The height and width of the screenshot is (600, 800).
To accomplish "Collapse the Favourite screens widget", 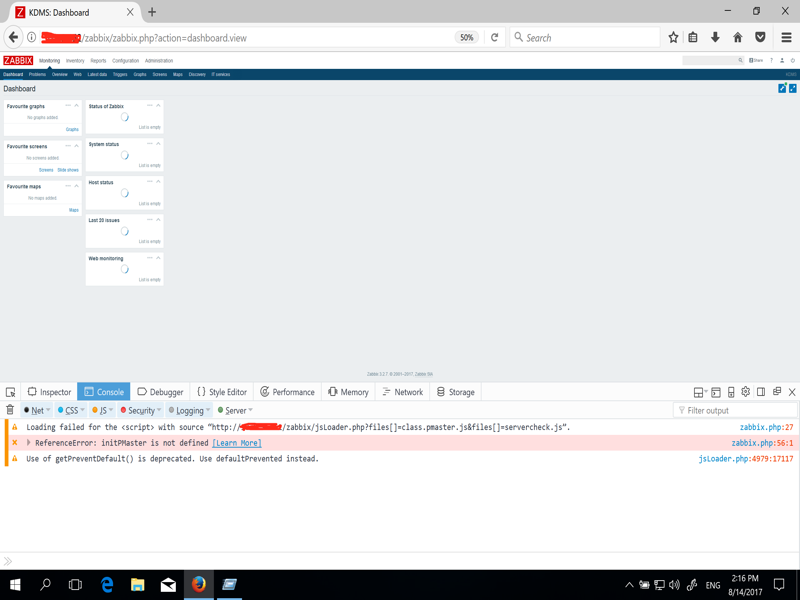I will coord(77,146).
